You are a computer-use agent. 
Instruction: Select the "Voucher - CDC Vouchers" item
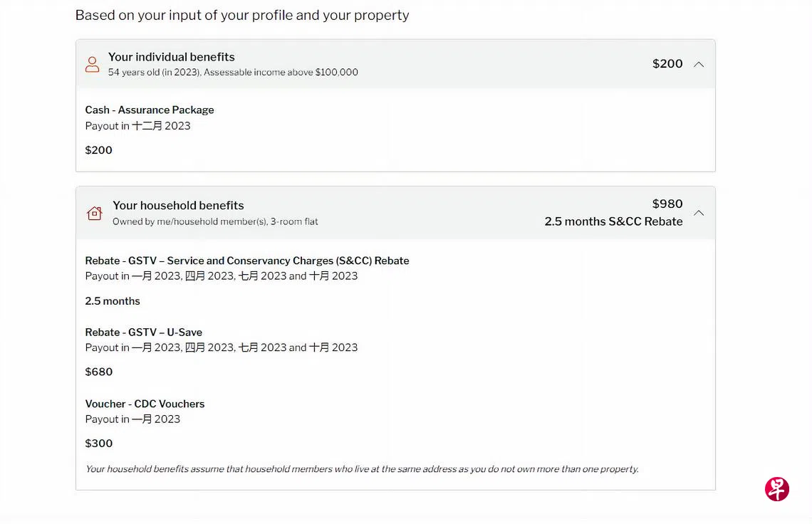(x=145, y=404)
